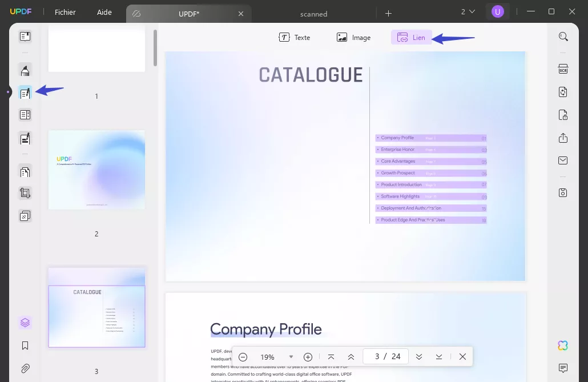The width and height of the screenshot is (588, 382).
Task: Open the Watermark and background tool
Action: (x=25, y=216)
